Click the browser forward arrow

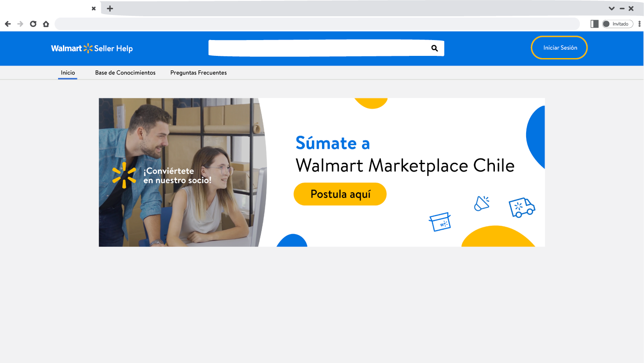coord(20,24)
